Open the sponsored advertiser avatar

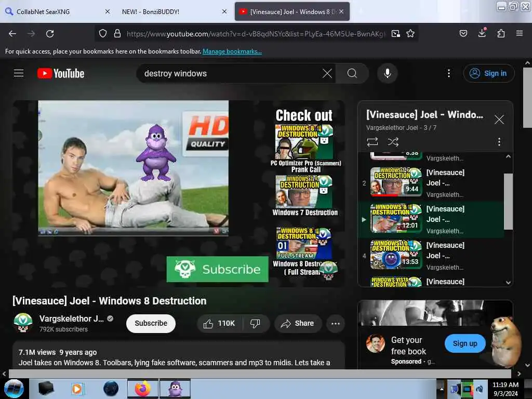375,344
